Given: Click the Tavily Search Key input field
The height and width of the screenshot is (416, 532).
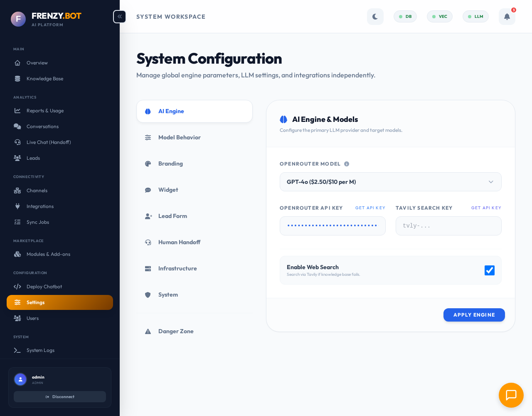Looking at the screenshot, I should coord(448,226).
